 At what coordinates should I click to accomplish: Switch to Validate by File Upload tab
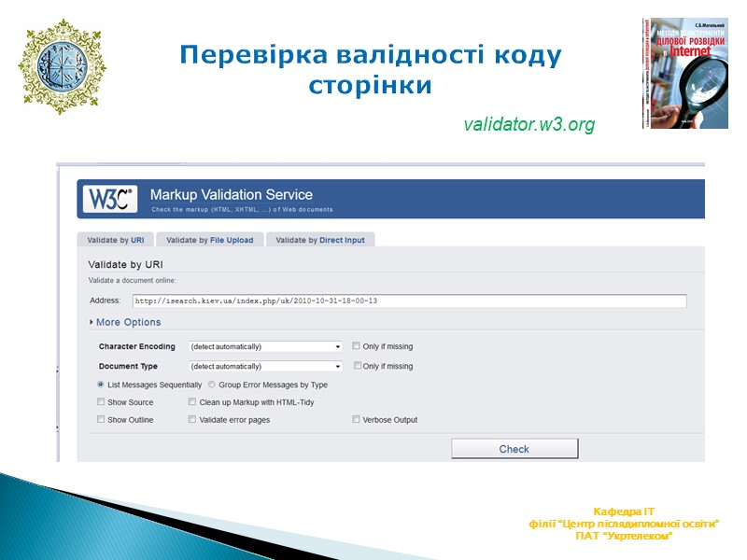pos(209,240)
